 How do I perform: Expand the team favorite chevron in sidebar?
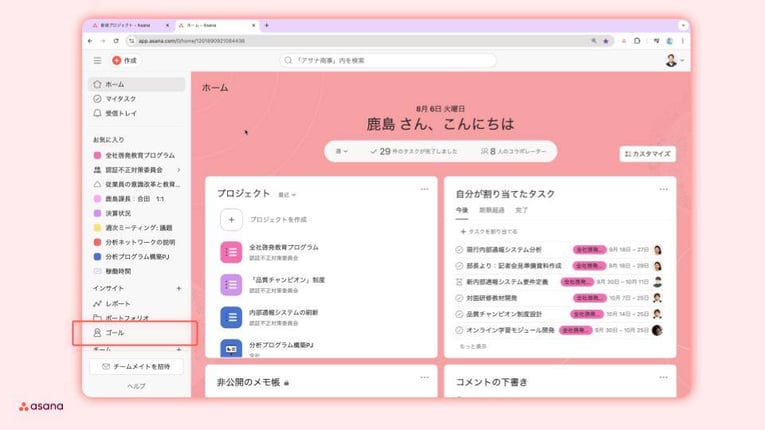point(179,170)
